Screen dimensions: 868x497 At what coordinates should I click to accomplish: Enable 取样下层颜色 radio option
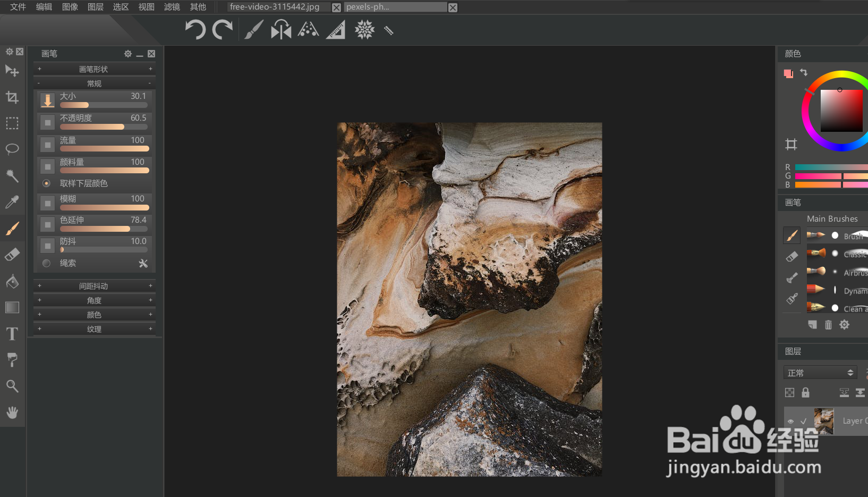47,183
